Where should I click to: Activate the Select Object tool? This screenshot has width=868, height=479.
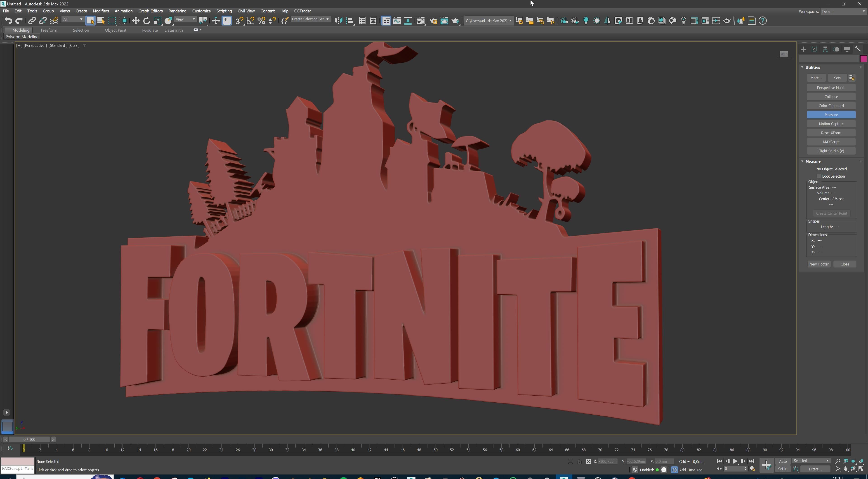coord(90,21)
